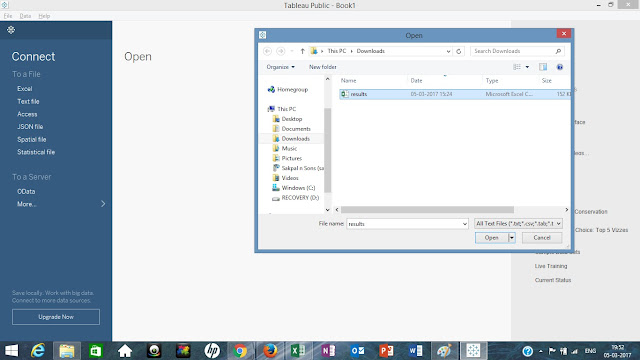This screenshot has width=640, height=360.
Task: Refresh the Downloads folder view
Action: [x=458, y=51]
